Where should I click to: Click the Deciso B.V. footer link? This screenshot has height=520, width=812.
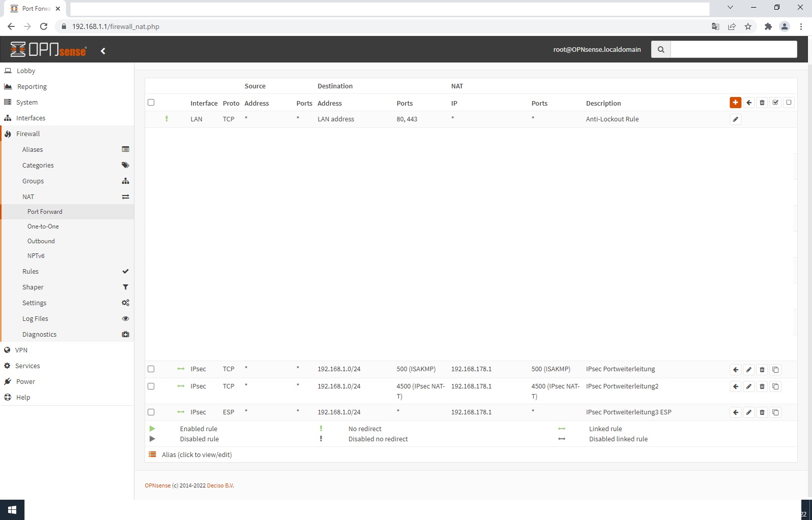pyautogui.click(x=220, y=485)
